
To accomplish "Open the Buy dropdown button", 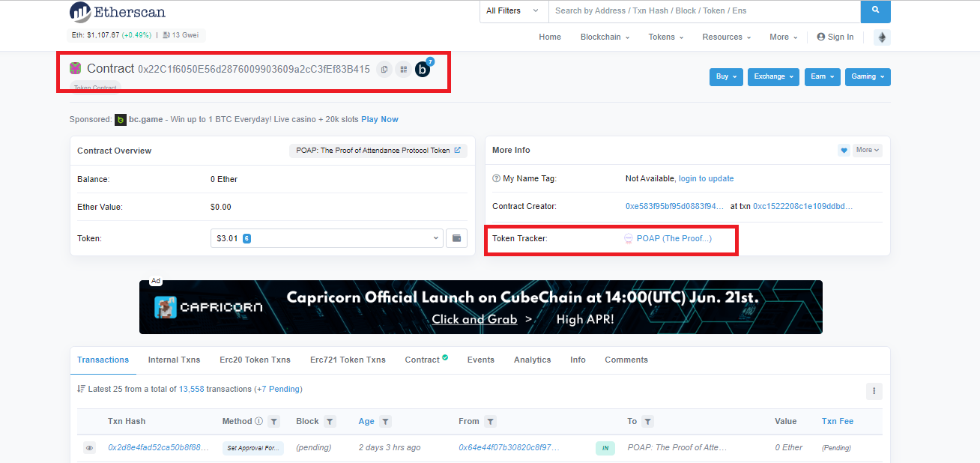I will (x=726, y=76).
